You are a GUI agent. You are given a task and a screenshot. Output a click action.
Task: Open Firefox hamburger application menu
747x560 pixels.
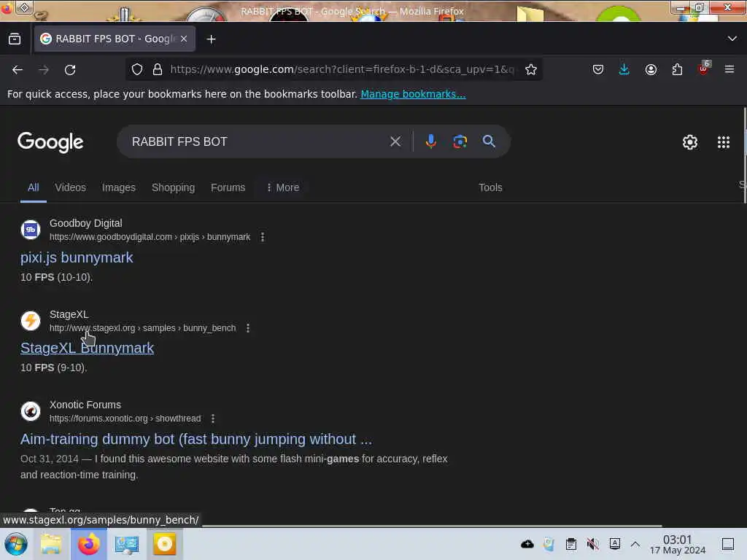pyautogui.click(x=729, y=69)
